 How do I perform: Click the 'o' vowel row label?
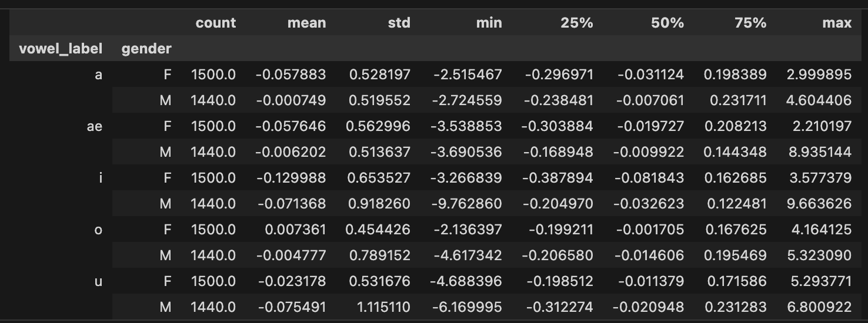coord(98,230)
